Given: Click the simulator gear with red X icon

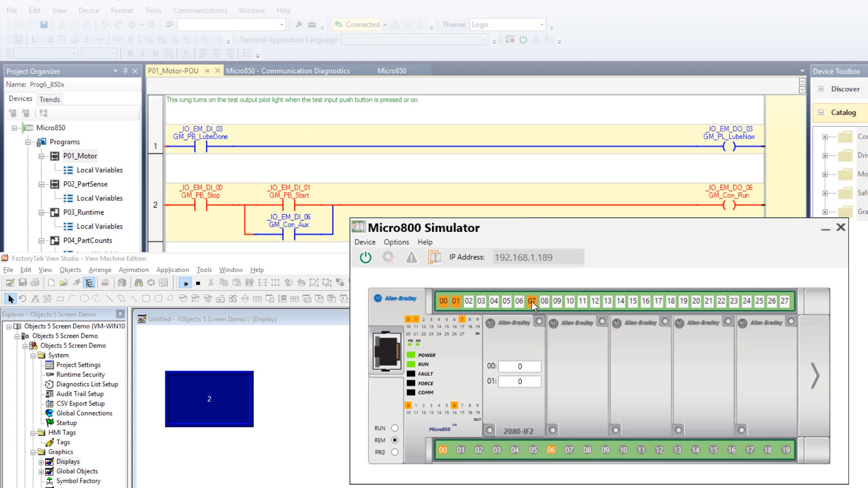Looking at the screenshot, I should [x=388, y=258].
